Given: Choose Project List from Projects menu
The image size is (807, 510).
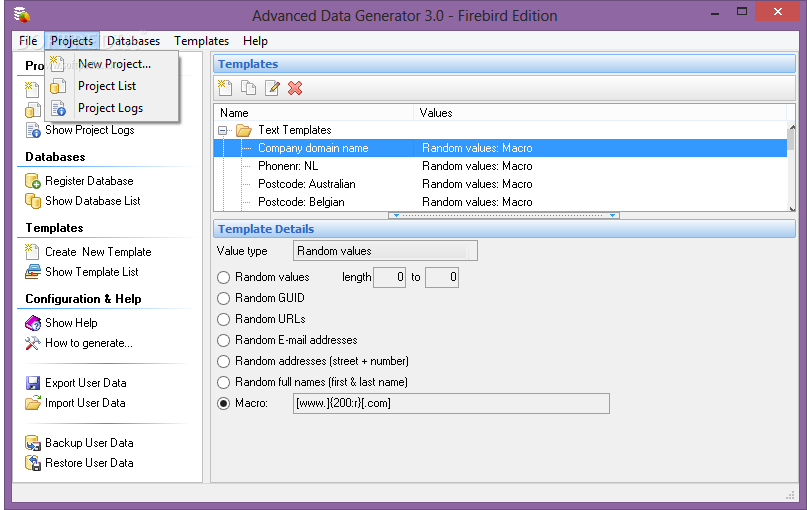Looking at the screenshot, I should pos(112,86).
